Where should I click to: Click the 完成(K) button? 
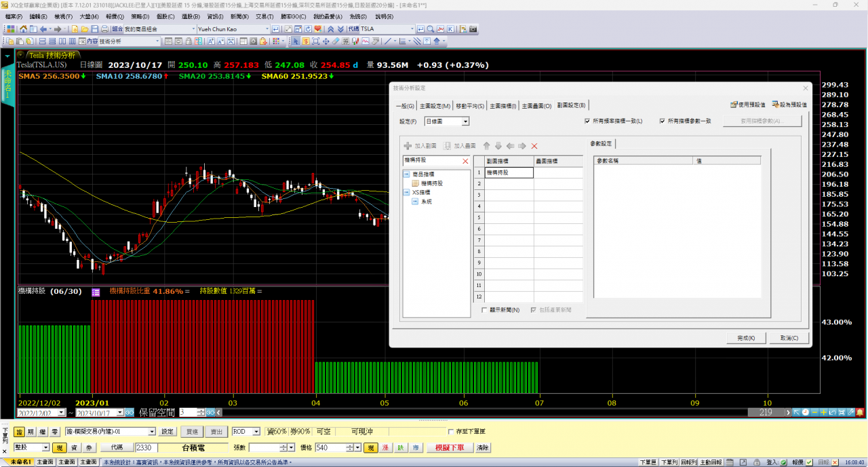tap(746, 338)
